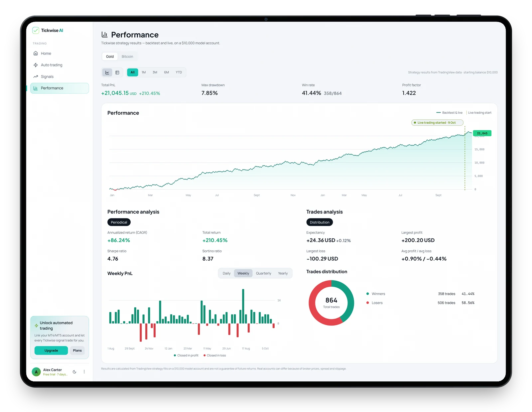532x412 pixels.
Task: Go to Auto trading in sidebar
Action: (x=60, y=65)
